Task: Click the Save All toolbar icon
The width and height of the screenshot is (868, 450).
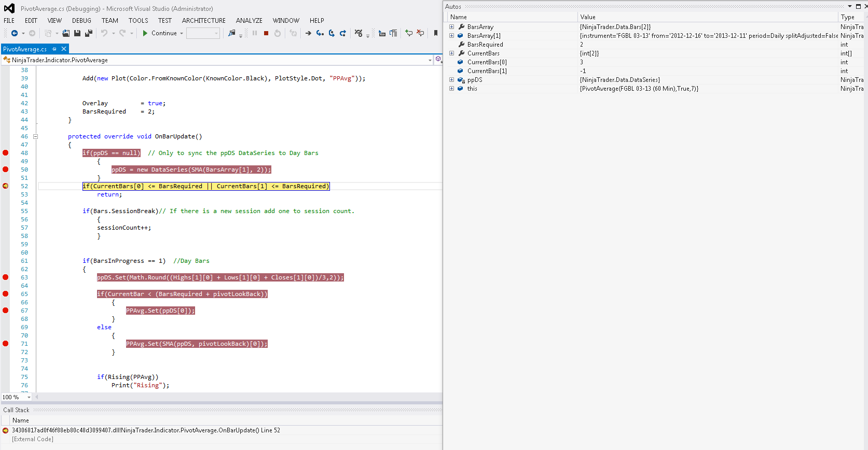Action: pos(88,33)
